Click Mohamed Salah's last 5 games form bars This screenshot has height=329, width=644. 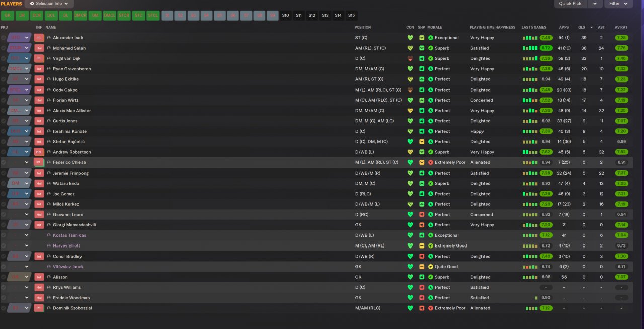[x=530, y=48]
